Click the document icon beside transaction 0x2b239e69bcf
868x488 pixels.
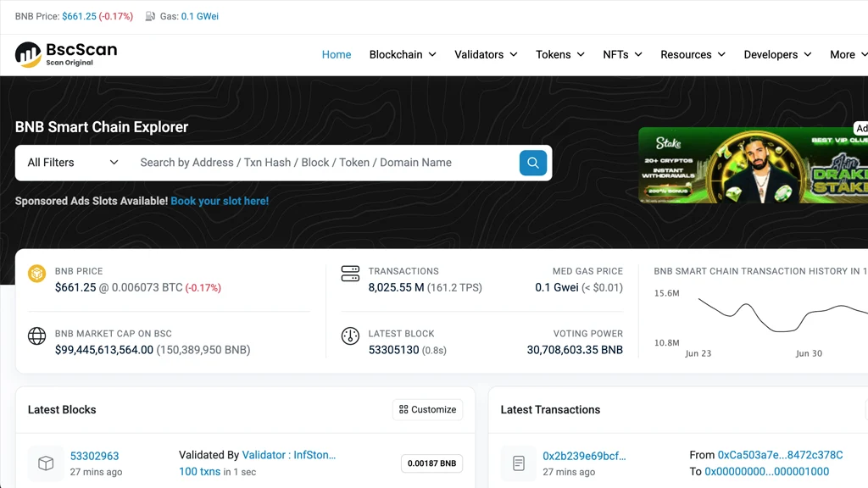[x=519, y=463]
